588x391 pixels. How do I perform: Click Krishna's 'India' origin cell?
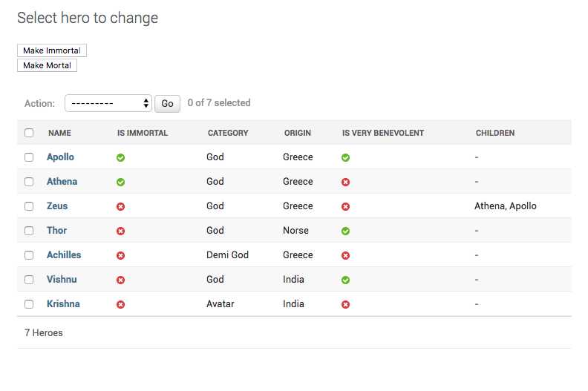293,303
